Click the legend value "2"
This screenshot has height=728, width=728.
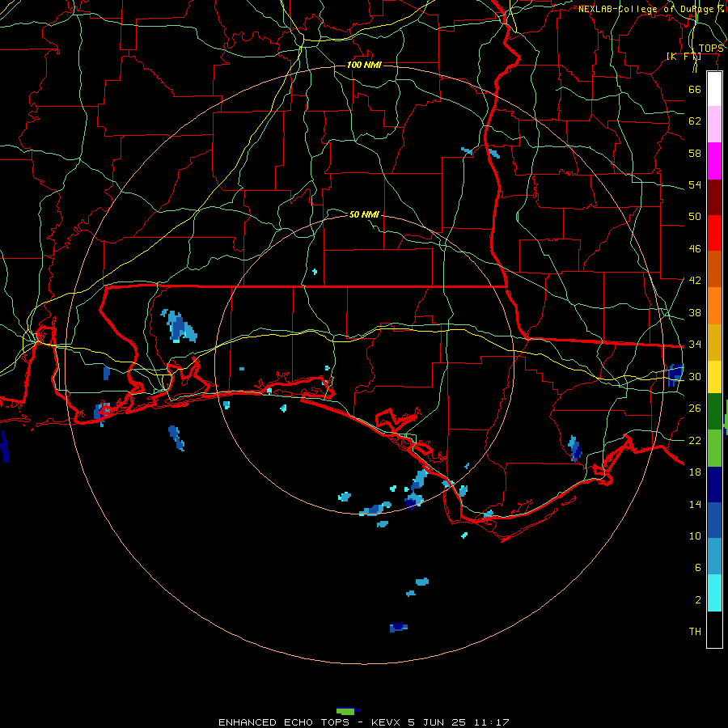click(x=698, y=600)
